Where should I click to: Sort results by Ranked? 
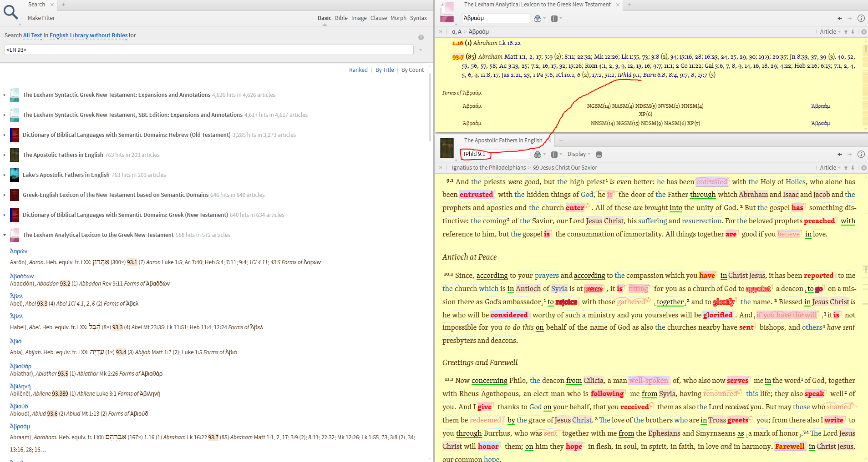coord(358,70)
